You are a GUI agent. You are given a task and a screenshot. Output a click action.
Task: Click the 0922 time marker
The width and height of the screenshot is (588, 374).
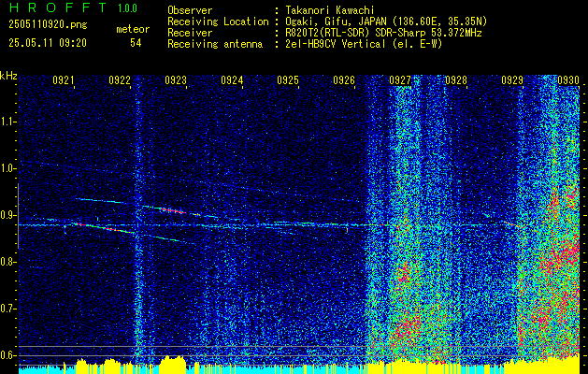tap(120, 80)
